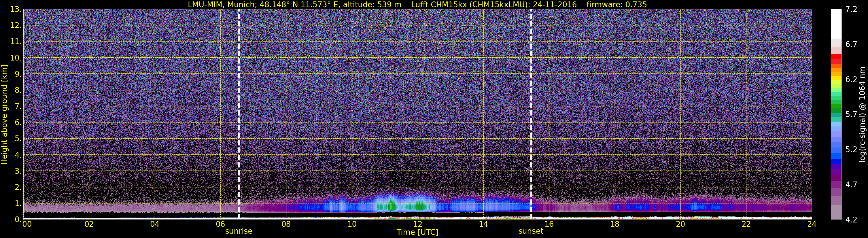Click the x-axis tick label 04
The width and height of the screenshot is (868, 238).
tap(155, 224)
